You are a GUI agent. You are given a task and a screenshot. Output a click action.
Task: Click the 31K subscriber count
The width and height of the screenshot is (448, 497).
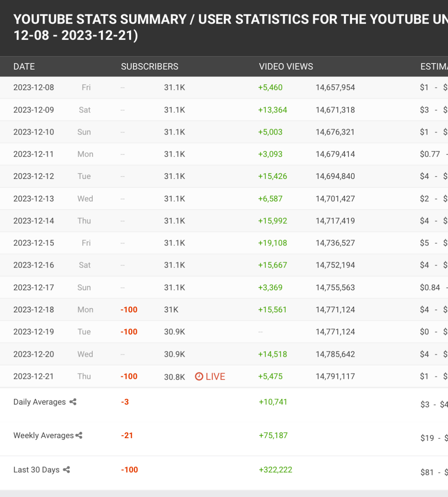[x=171, y=309]
